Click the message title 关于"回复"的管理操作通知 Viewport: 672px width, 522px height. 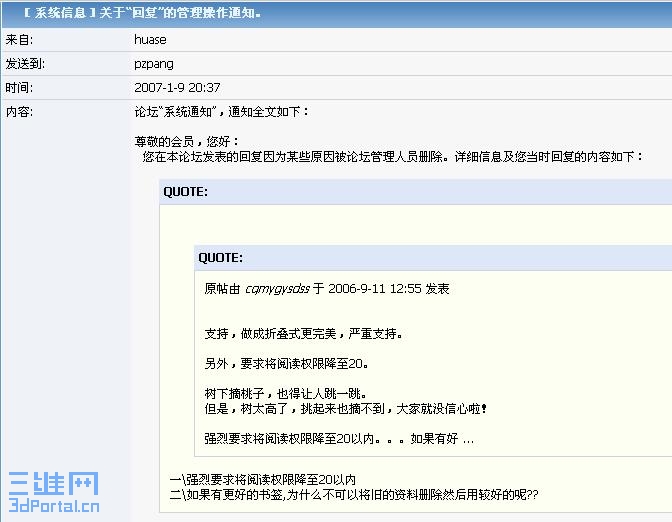[x=180, y=13]
